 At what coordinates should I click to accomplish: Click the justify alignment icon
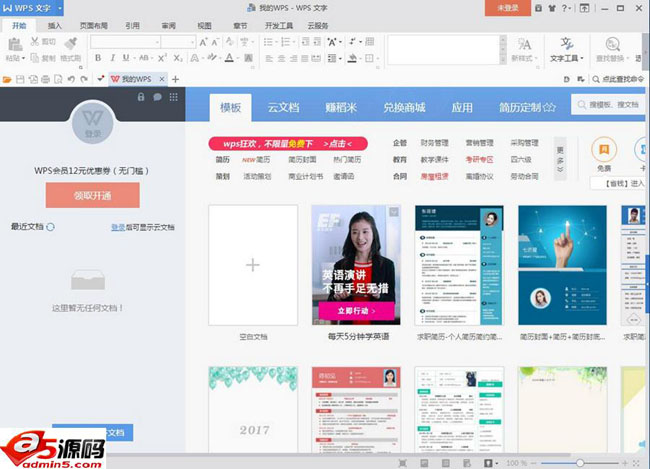point(305,58)
